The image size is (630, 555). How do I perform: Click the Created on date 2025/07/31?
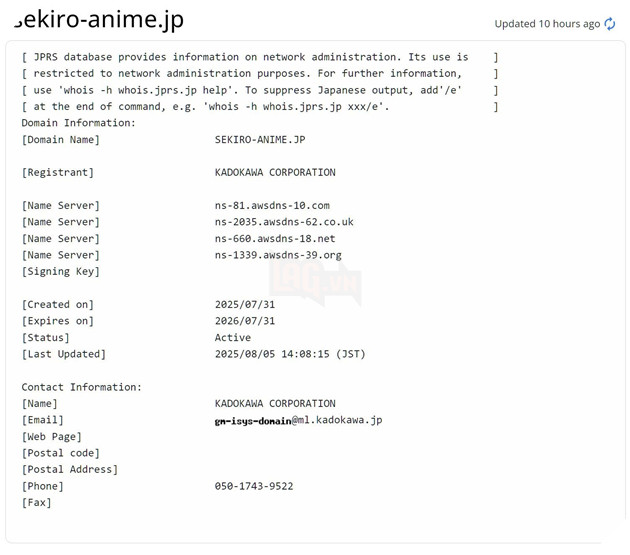[245, 305]
